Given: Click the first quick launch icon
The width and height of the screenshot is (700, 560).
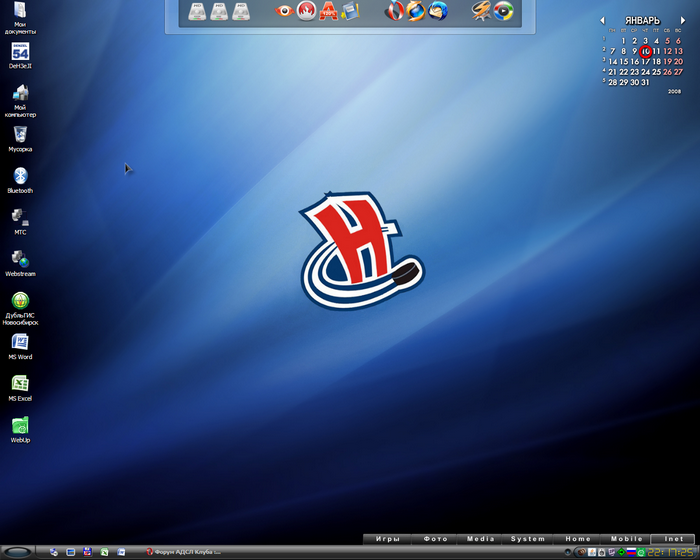Looking at the screenshot, I should click(x=54, y=552).
